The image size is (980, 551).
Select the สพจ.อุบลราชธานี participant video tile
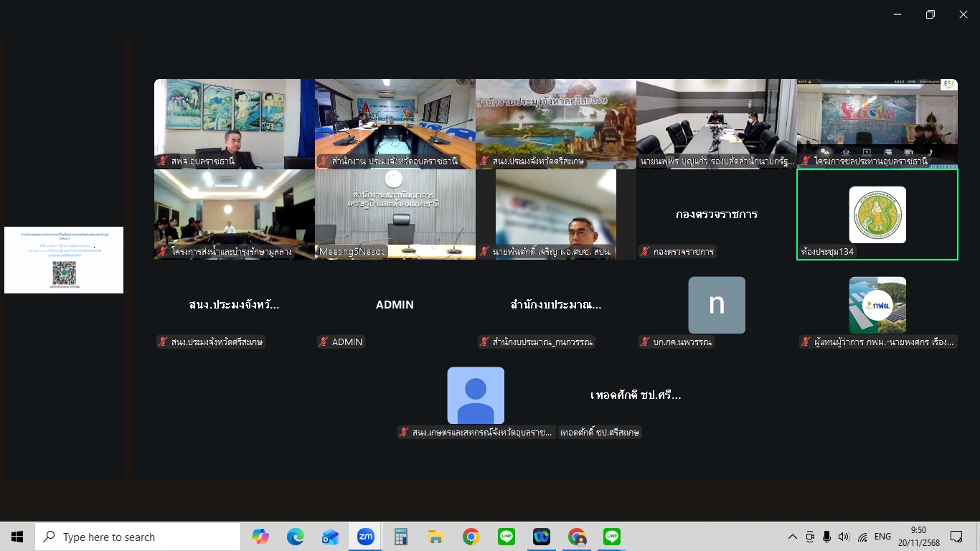pos(234,123)
